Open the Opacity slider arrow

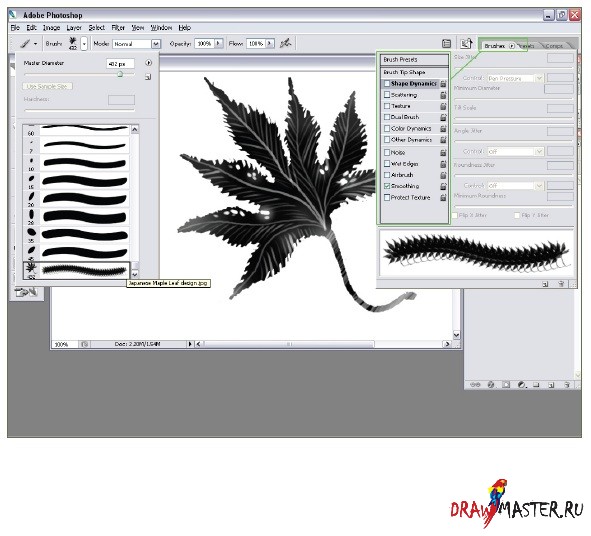pos(219,44)
